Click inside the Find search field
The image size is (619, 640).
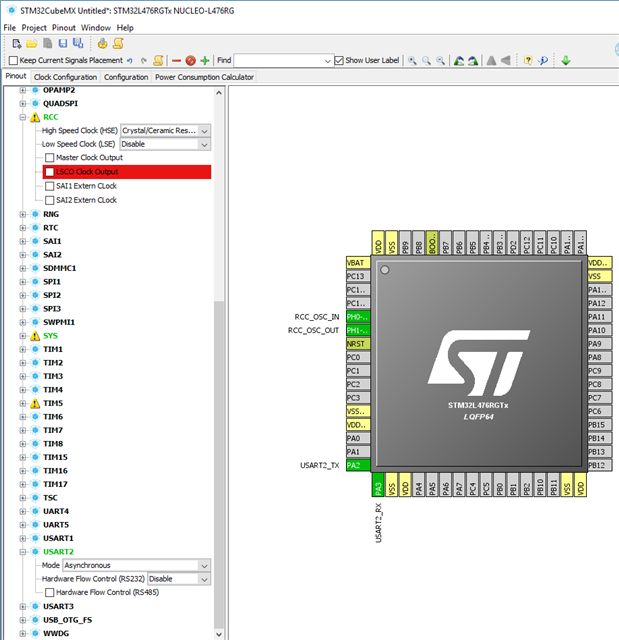(282, 60)
